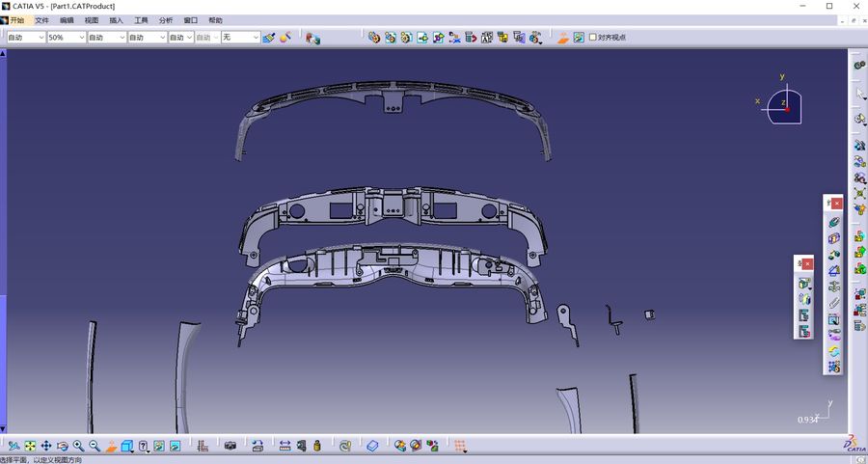This screenshot has height=464, width=868.
Task: Open the 帮助 (Help) menu
Action: 215,20
